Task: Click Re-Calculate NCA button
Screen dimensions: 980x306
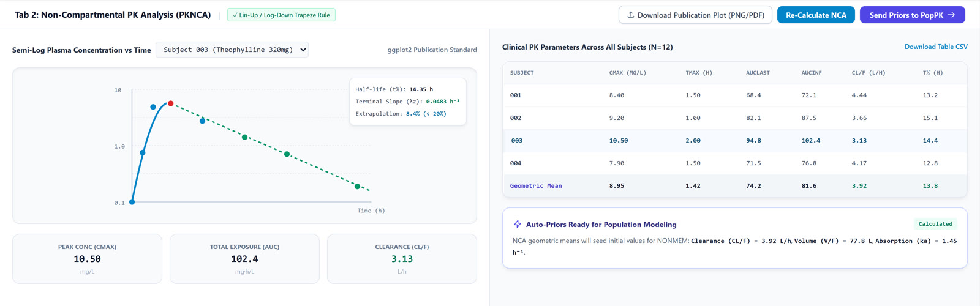Action: (816, 15)
